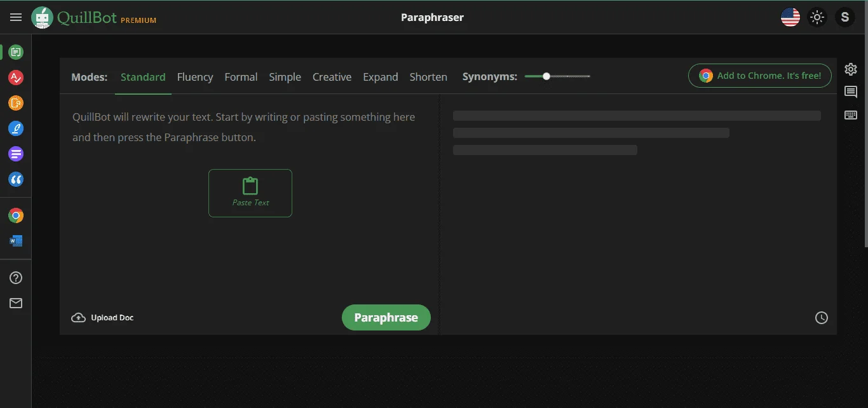Viewport: 868px width, 408px height.
Task: Select the Formal mode tab
Action: pyautogui.click(x=241, y=77)
